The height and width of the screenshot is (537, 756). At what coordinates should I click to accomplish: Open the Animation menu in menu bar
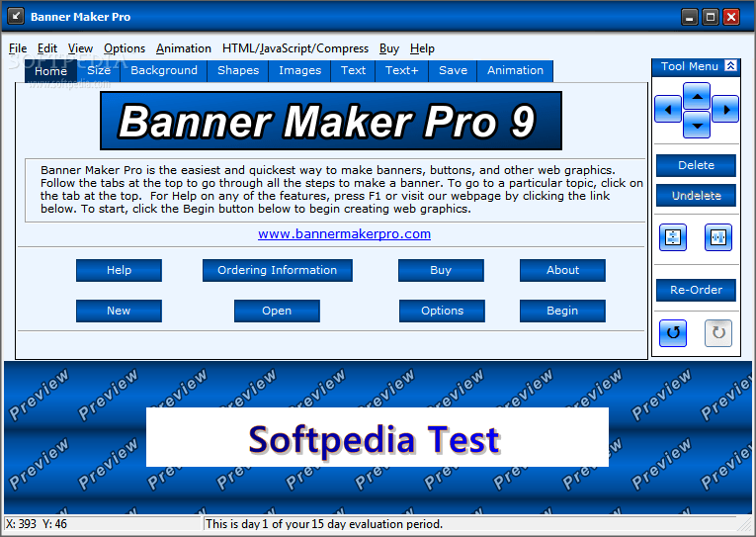tap(183, 48)
